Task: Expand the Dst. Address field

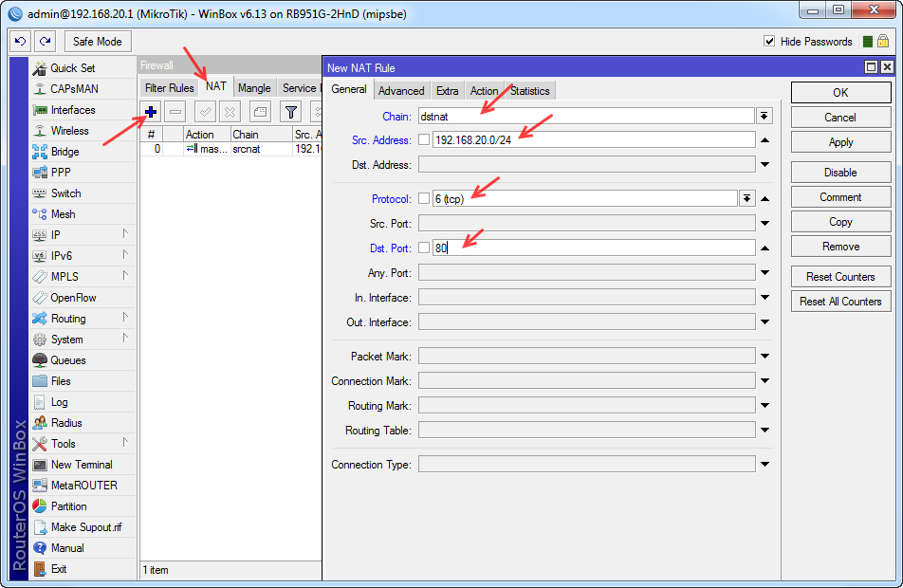Action: (x=765, y=165)
